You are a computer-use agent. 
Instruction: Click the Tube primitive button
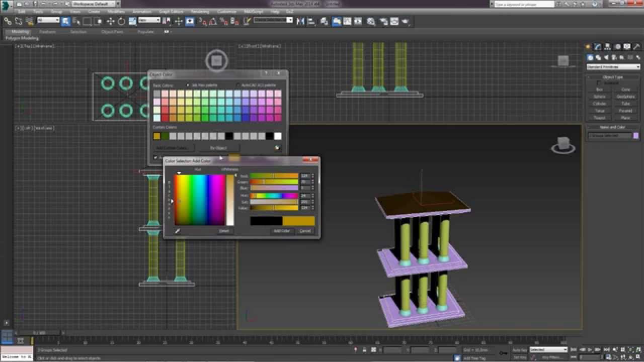[x=625, y=104]
